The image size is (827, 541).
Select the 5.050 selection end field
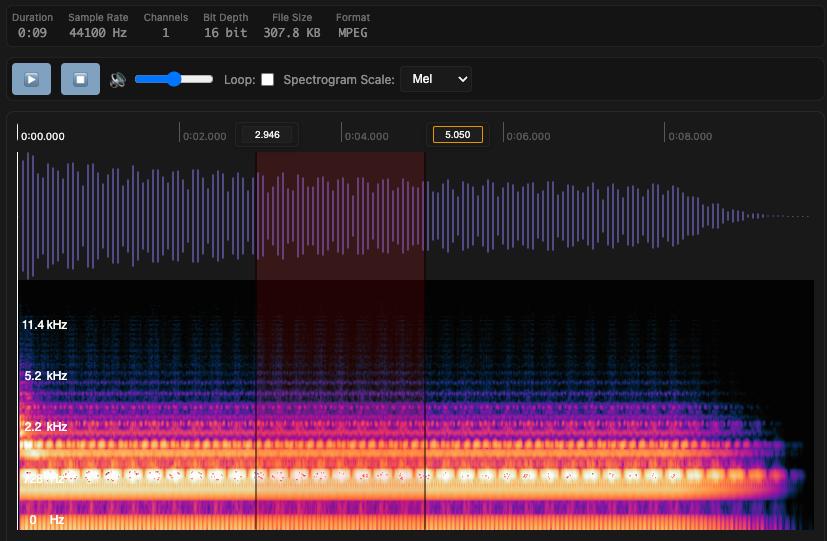(x=457, y=134)
